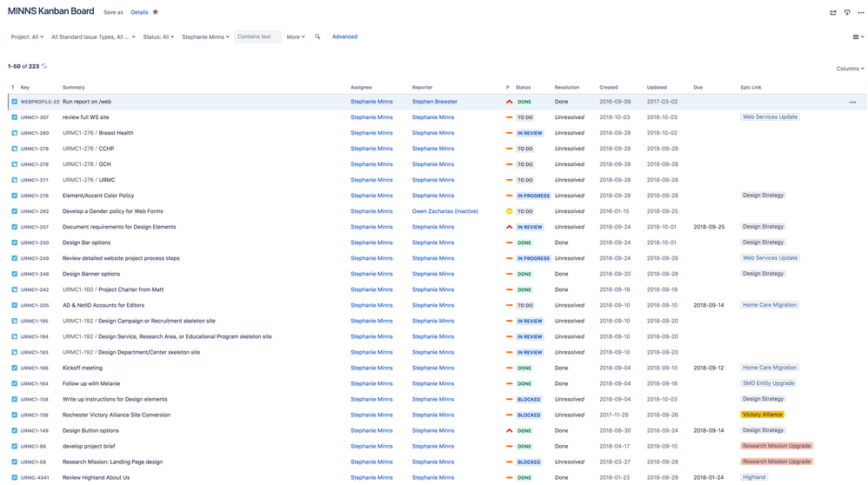Click the Highland epic label
Screen dimensions: 868x485
point(754,476)
